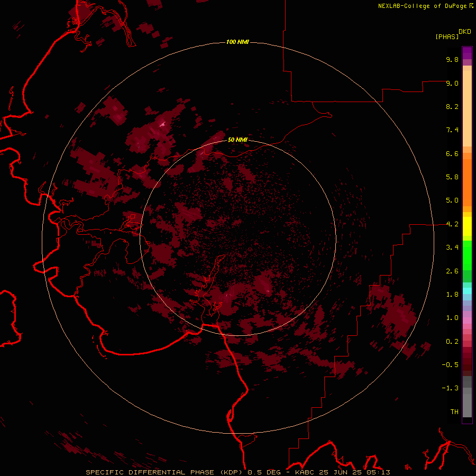Click the 0.2 scale value
476x476 pixels.
pos(452,342)
